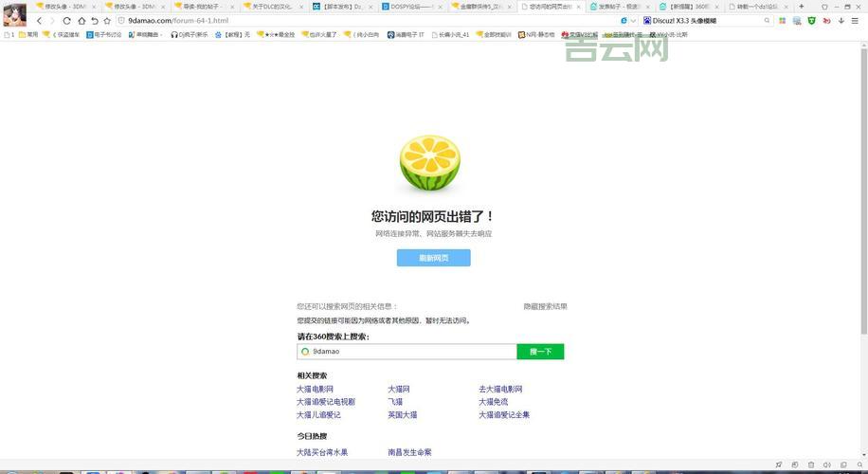This screenshot has width=868, height=474.
Task: Click the 隐藏搜索结果 link
Action: click(x=545, y=306)
